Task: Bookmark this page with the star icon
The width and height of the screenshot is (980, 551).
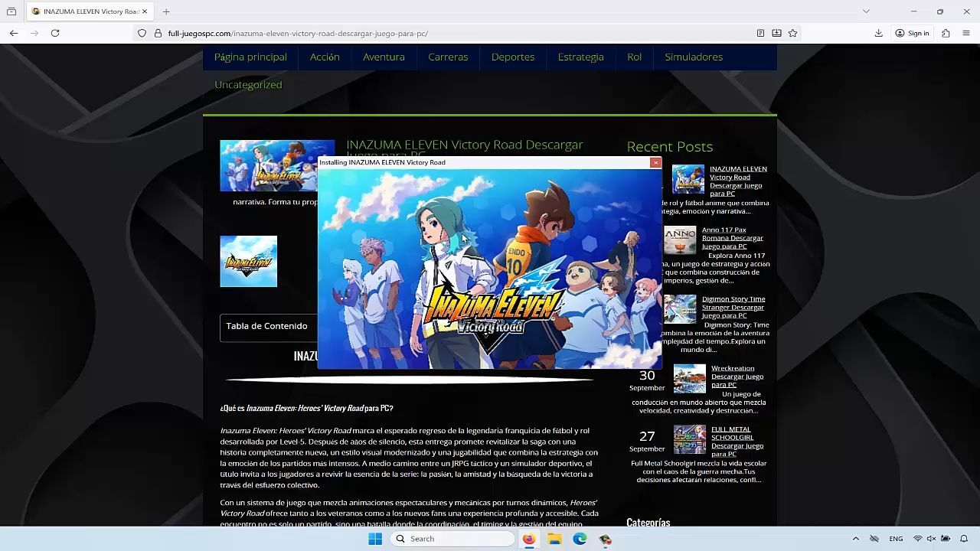Action: coord(793,33)
